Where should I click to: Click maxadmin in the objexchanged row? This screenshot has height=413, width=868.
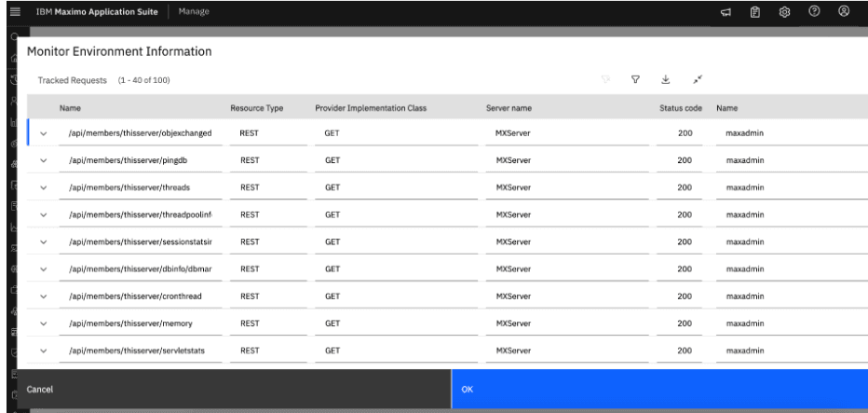tap(745, 133)
